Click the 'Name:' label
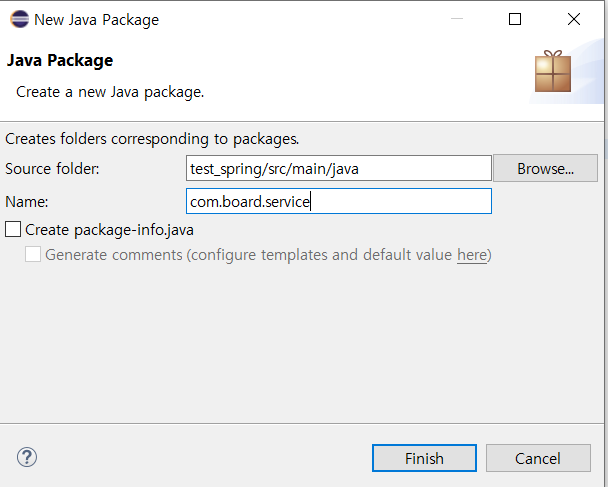The width and height of the screenshot is (608, 487). pyautogui.click(x=27, y=202)
